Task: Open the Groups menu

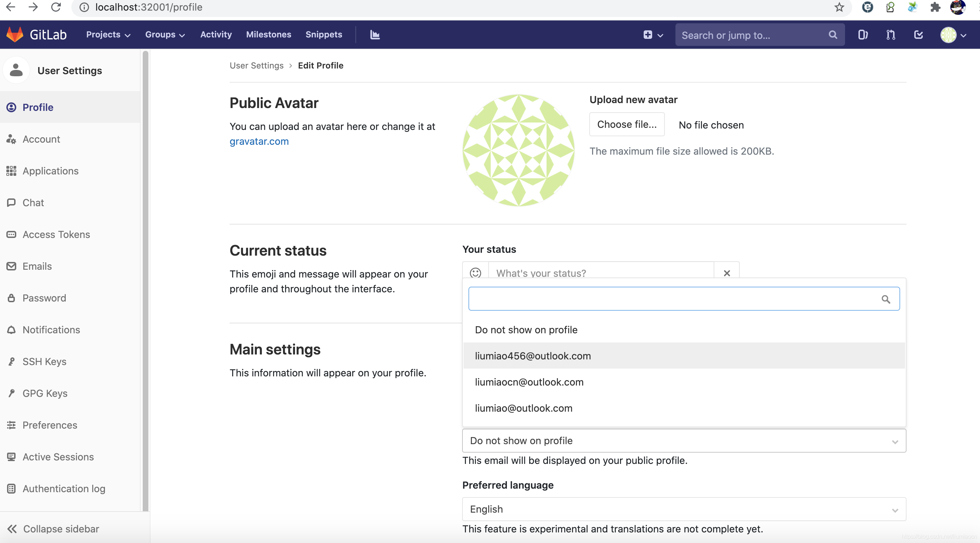Action: [165, 35]
